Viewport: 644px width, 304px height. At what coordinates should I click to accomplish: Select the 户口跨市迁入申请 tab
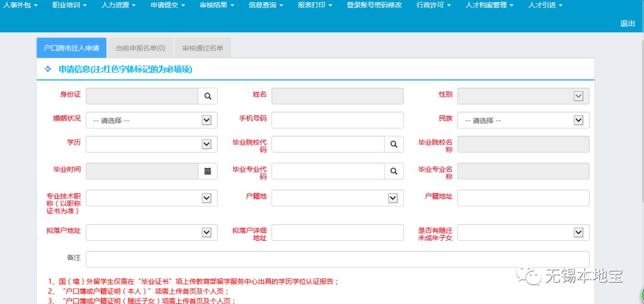pyautogui.click(x=72, y=48)
